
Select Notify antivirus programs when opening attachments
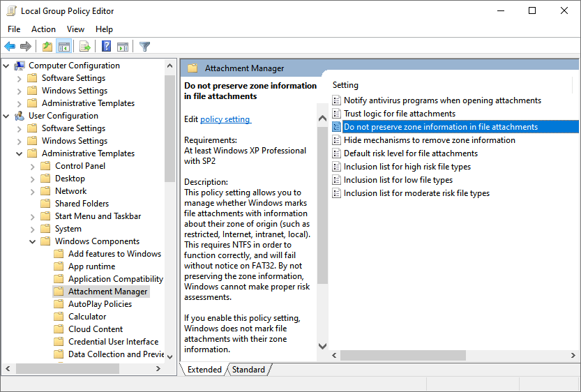point(442,100)
